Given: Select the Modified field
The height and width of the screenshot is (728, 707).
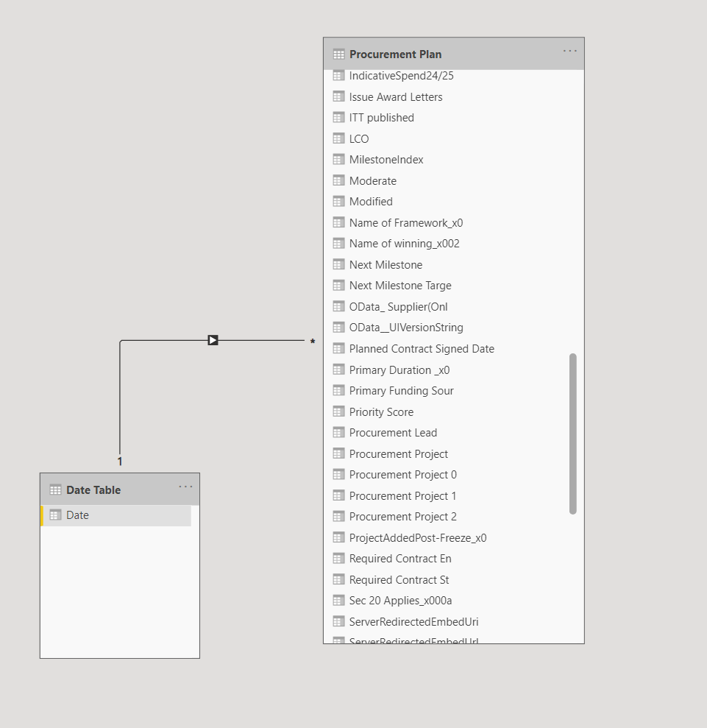Looking at the screenshot, I should click(371, 202).
